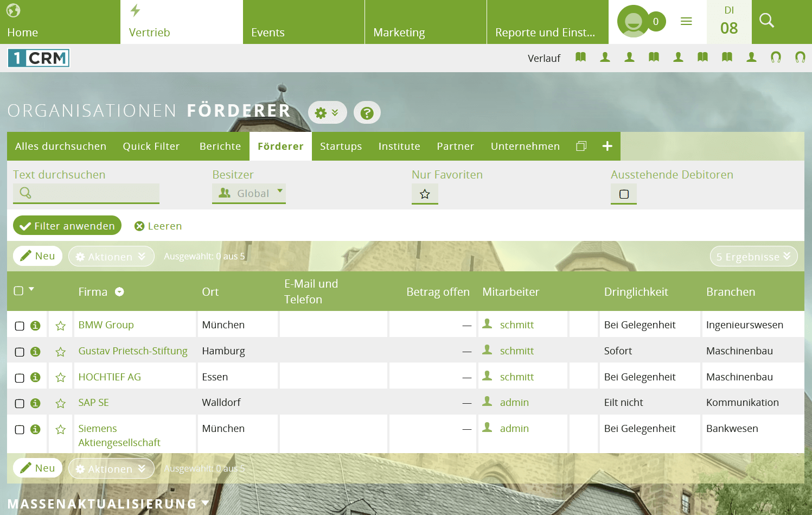Image resolution: width=812 pixels, height=515 pixels.
Task: Click the upper Neu button
Action: click(x=37, y=256)
